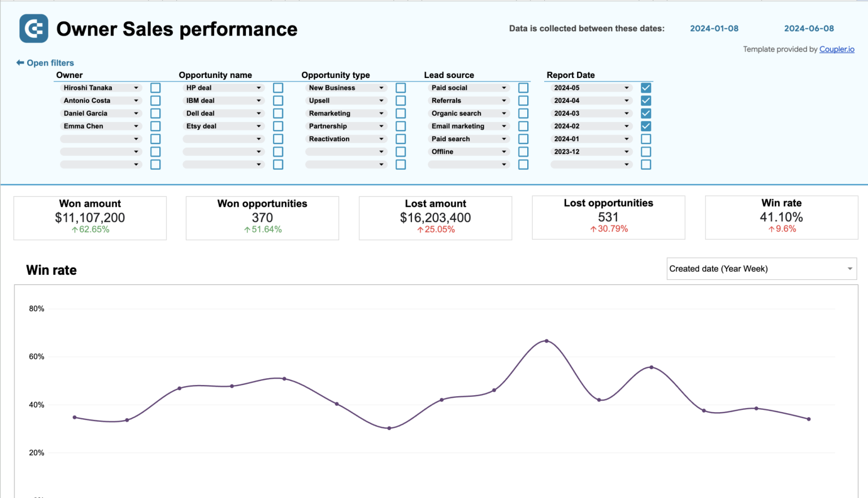The image size is (868, 498).
Task: Click the Coupler logo icon
Action: coord(33,28)
